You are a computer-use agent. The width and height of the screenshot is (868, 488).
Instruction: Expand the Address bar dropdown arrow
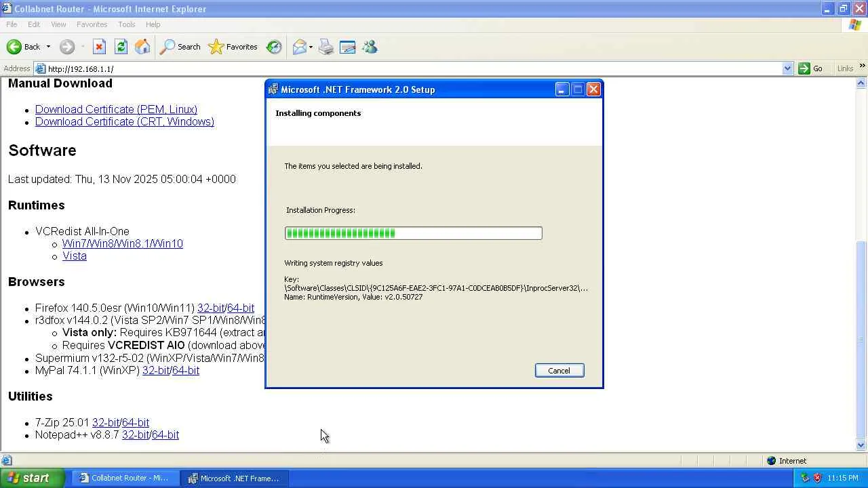coord(787,68)
